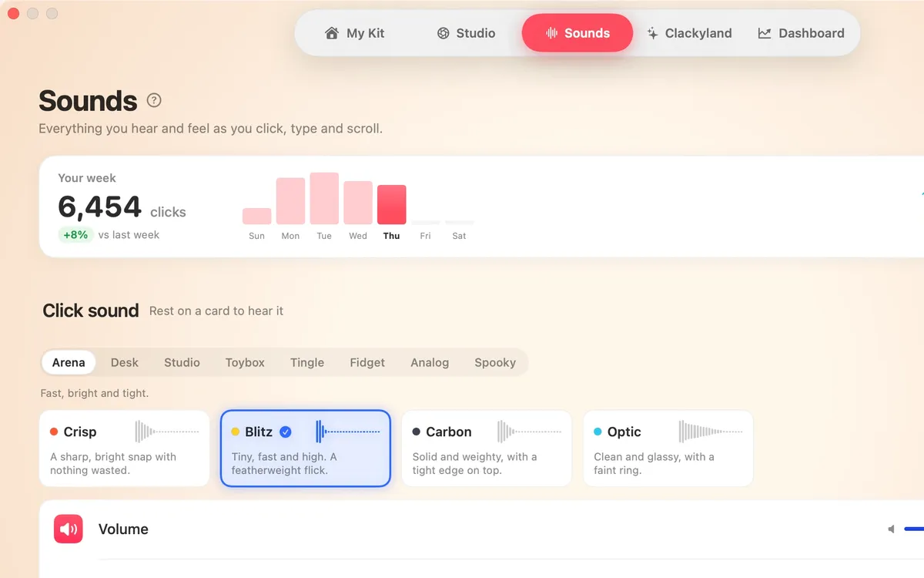This screenshot has width=924, height=578.
Task: Select the Toybox sound category
Action: tap(245, 362)
